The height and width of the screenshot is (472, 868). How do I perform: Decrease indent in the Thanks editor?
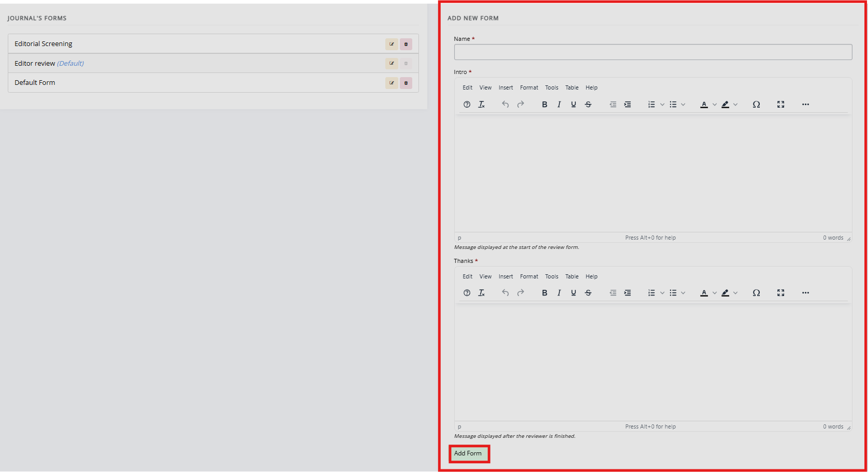click(x=613, y=293)
